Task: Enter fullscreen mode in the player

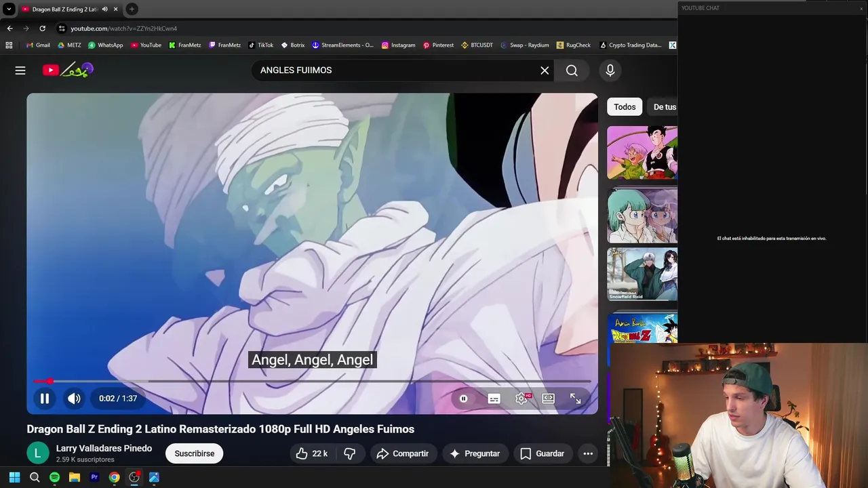Action: [x=575, y=399]
